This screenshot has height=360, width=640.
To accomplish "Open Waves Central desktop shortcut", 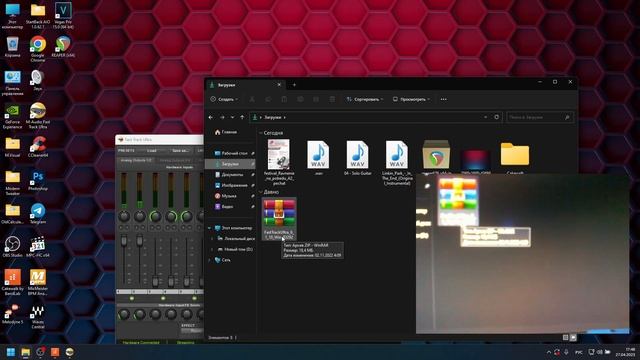I will tap(38, 316).
